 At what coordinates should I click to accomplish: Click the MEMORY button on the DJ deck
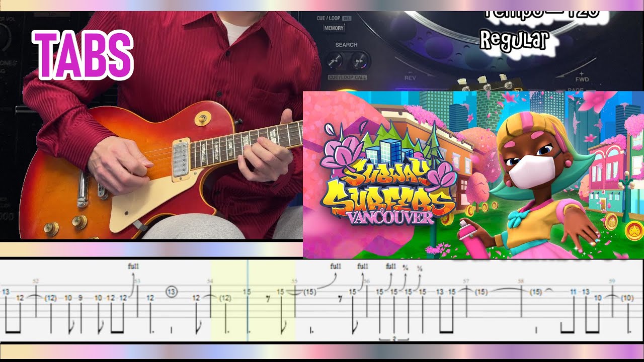click(334, 28)
